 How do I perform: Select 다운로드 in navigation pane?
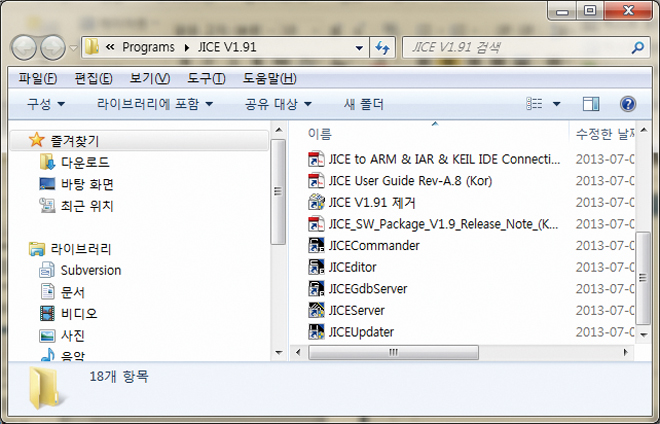[x=85, y=163]
